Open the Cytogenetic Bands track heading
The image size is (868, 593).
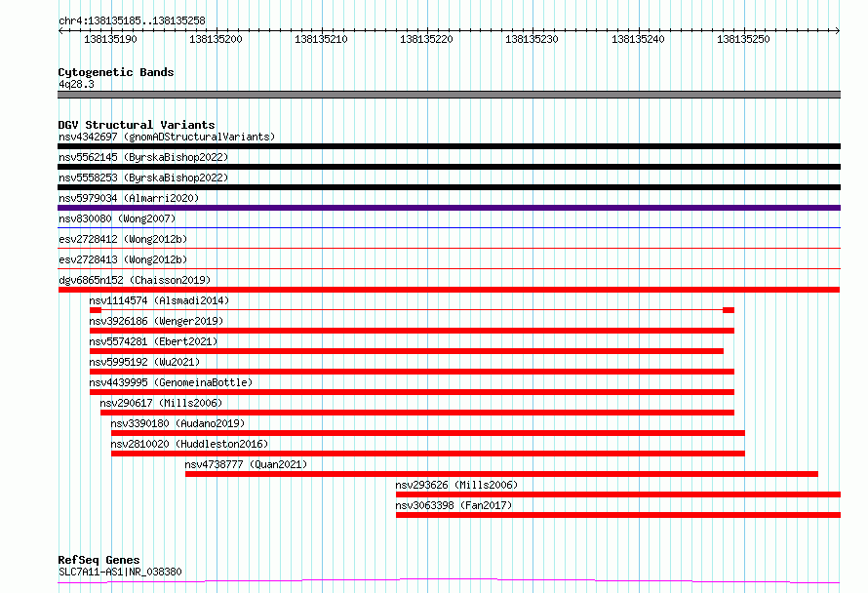tap(116, 72)
